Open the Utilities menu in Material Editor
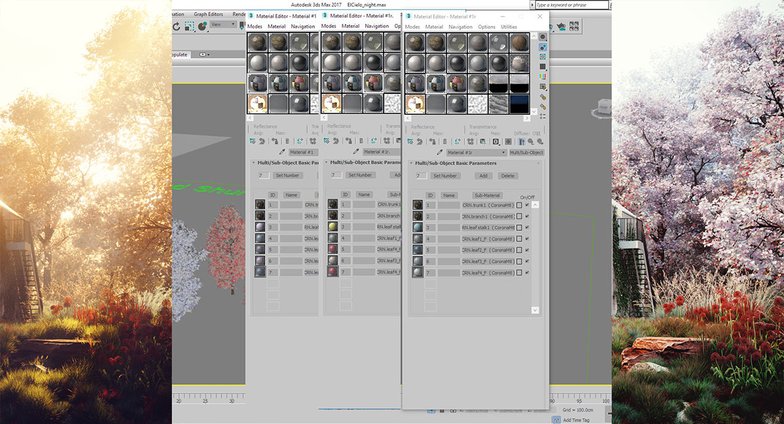Image resolution: width=784 pixels, height=424 pixels. (x=509, y=26)
